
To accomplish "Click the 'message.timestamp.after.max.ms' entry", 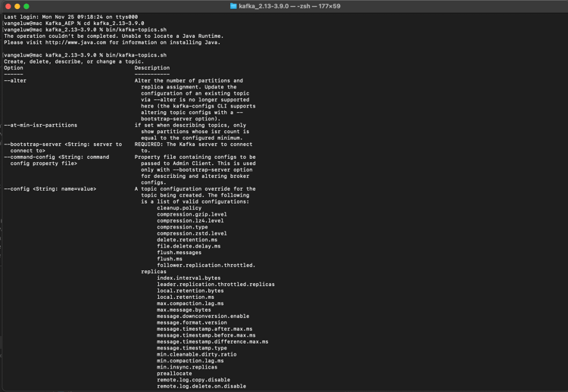I will click(204, 329).
